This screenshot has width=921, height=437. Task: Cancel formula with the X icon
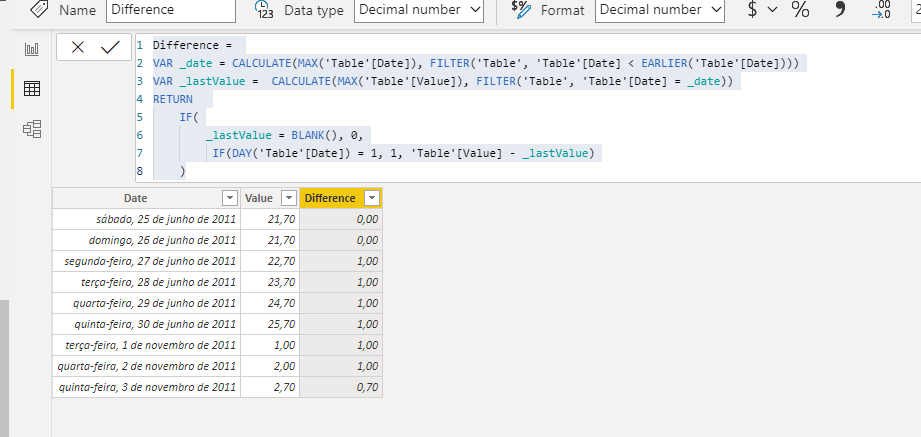tap(78, 48)
